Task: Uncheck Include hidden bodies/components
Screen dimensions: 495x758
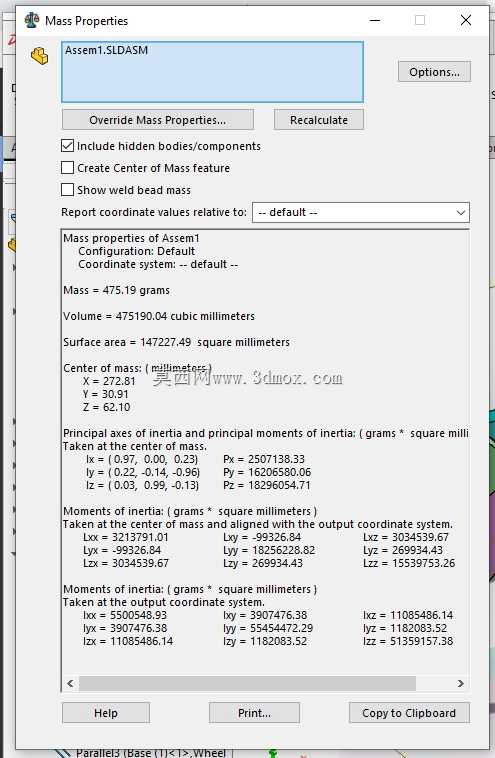Action: 68,146
